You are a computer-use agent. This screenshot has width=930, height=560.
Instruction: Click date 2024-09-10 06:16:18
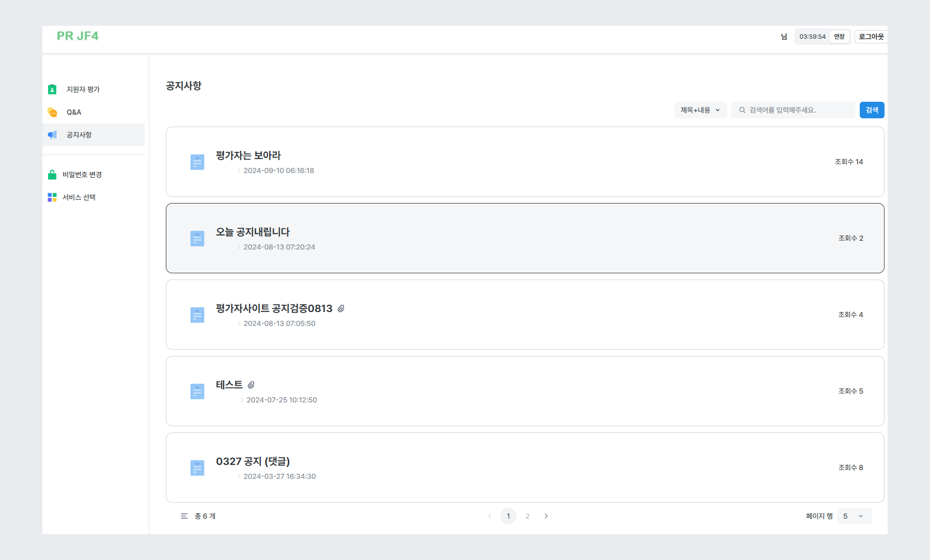278,170
